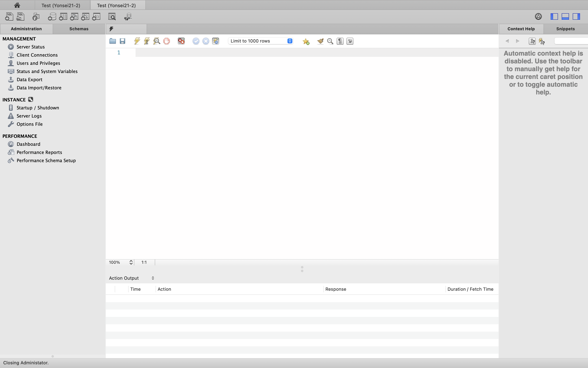
Task: Reconnect to DBMS icon
Action: click(128, 17)
